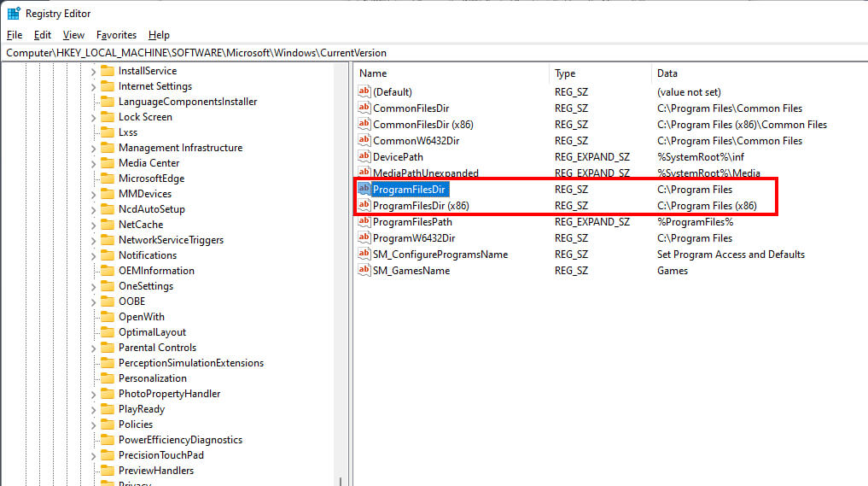Image resolution: width=868 pixels, height=486 pixels.
Task: Select the PrecisionTouchPad key
Action: pyautogui.click(x=161, y=455)
